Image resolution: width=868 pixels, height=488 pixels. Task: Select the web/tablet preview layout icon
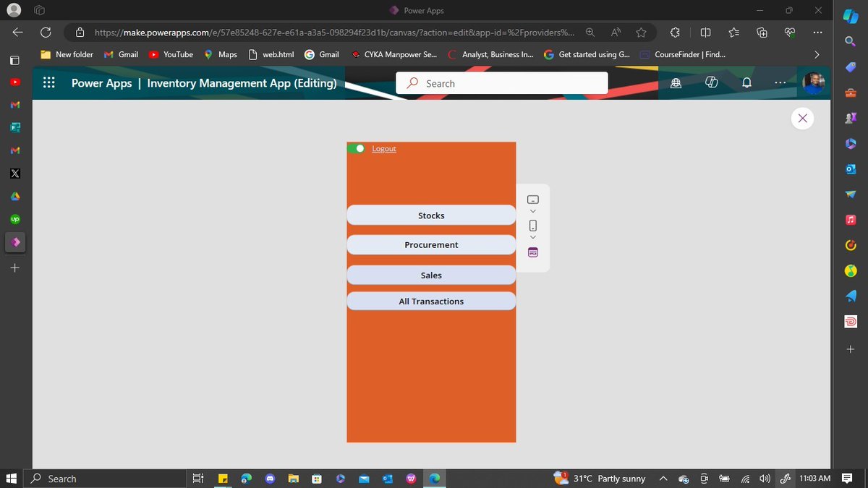pyautogui.click(x=533, y=199)
